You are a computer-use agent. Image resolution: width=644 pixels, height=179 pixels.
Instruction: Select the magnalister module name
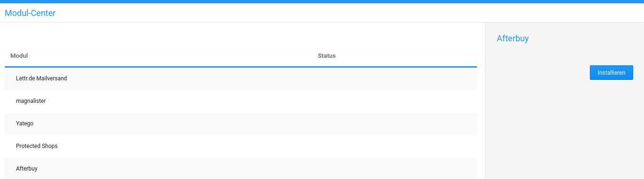pos(31,101)
